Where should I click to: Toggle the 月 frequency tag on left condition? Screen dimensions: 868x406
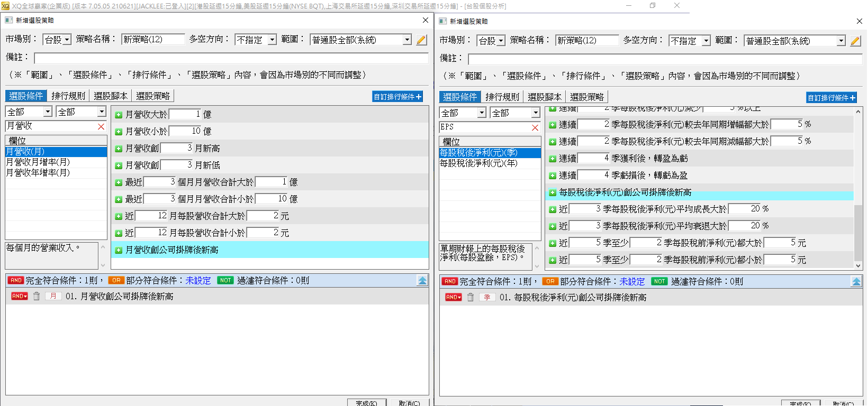click(x=53, y=297)
